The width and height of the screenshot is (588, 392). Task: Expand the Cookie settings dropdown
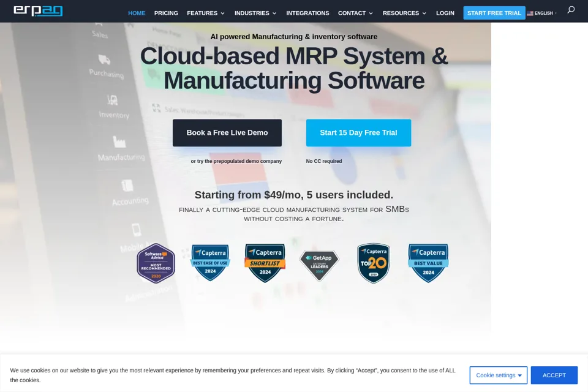499,375
